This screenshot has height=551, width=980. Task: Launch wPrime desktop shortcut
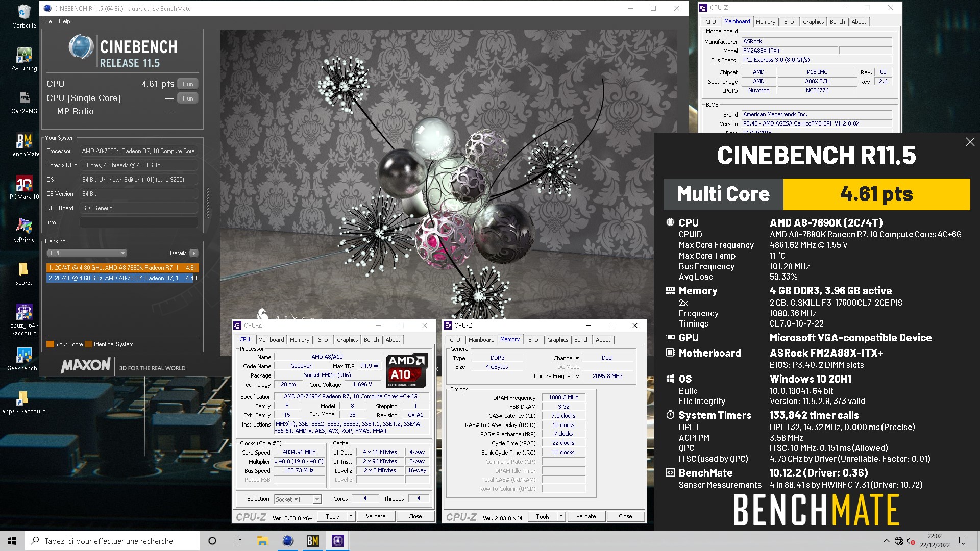24,230
